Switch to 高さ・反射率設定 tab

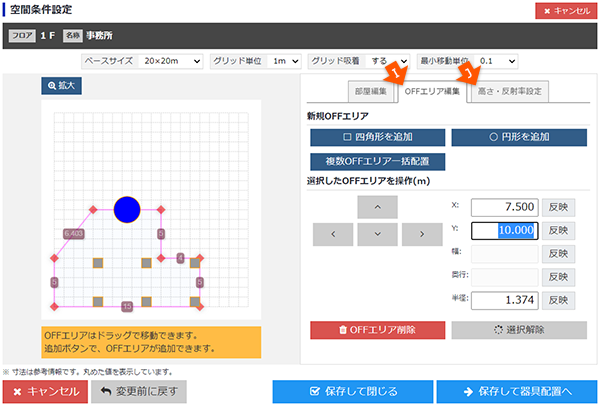[x=510, y=91]
